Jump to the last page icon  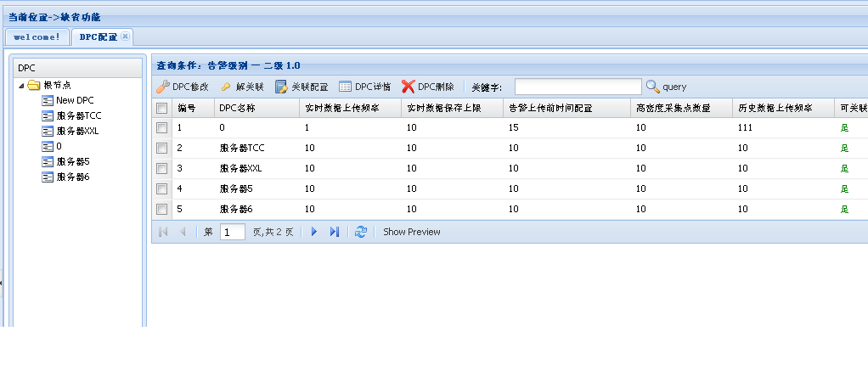(x=334, y=232)
